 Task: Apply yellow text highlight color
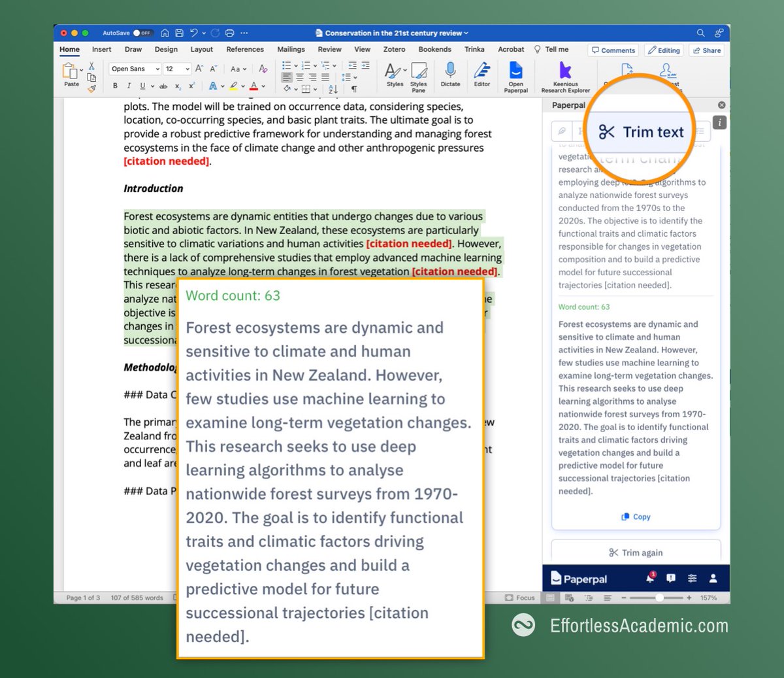pos(233,86)
